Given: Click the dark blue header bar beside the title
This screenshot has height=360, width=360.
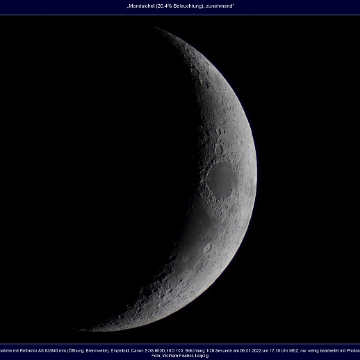Looking at the screenshot, I should click(63, 7).
